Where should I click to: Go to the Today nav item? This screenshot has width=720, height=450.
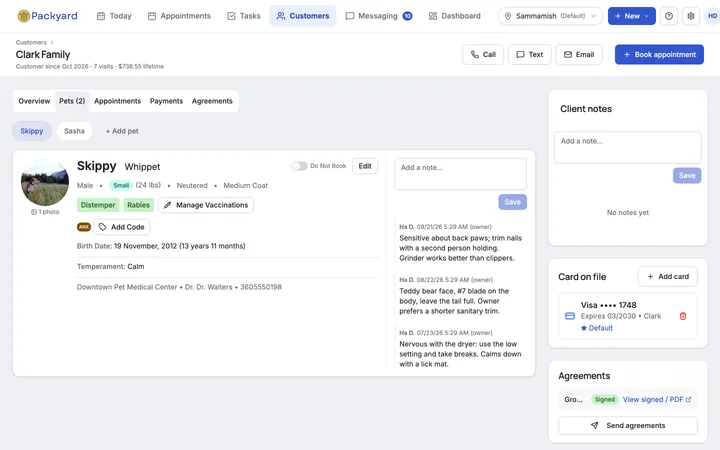114,16
